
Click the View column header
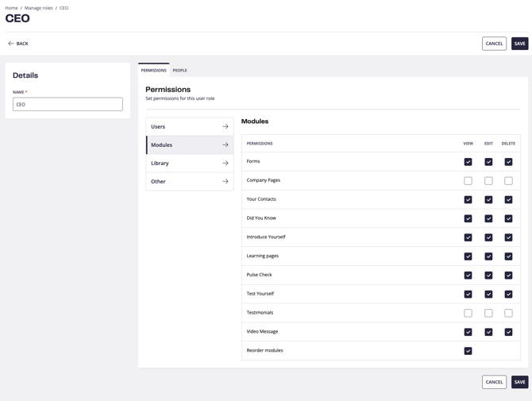click(468, 144)
